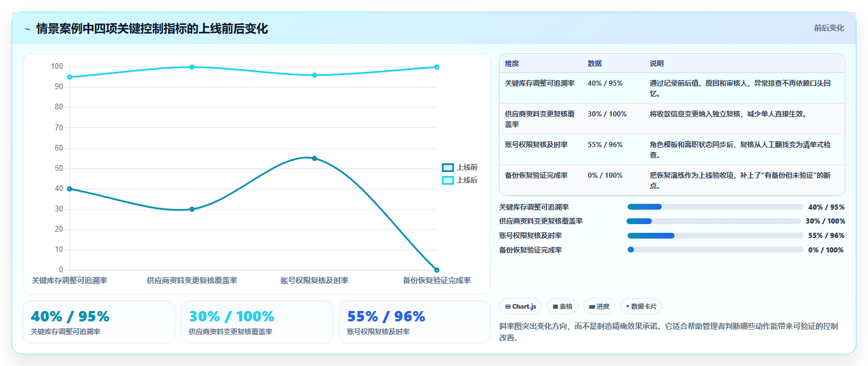Click the wave icon beside the header title
The image size is (868, 366).
(27, 29)
